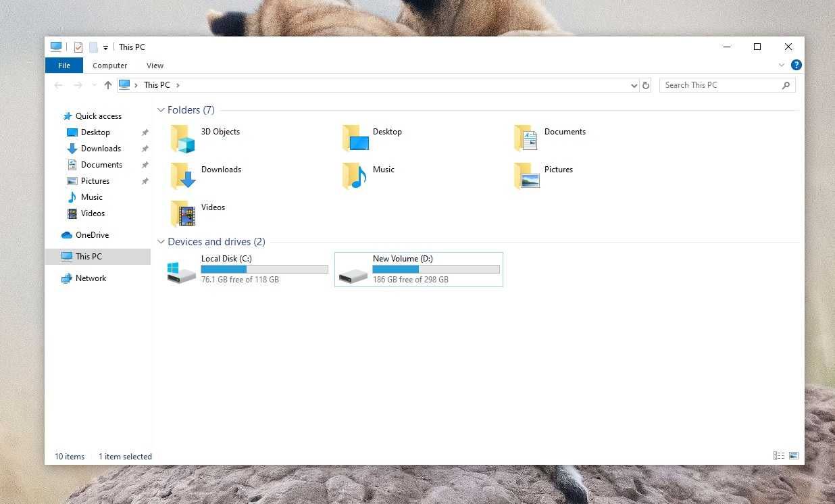Open the View ribbon tab
This screenshot has height=504, width=835.
pyautogui.click(x=155, y=66)
